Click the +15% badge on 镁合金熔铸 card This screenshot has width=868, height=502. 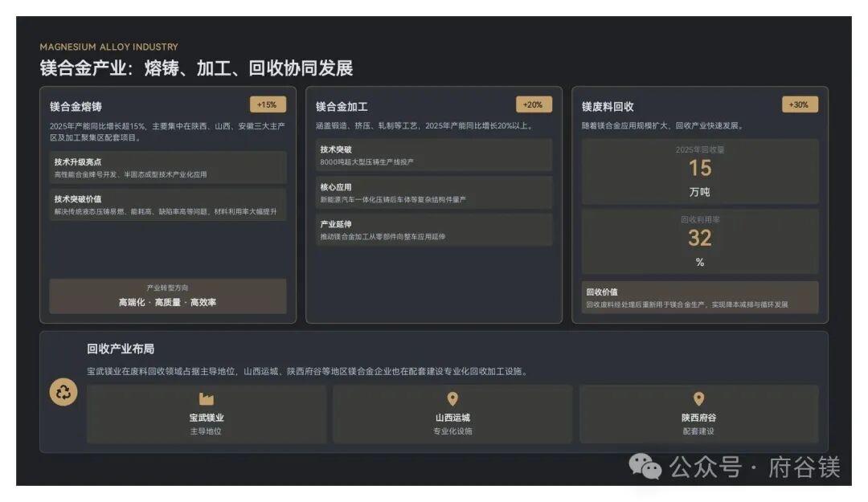[x=267, y=104]
